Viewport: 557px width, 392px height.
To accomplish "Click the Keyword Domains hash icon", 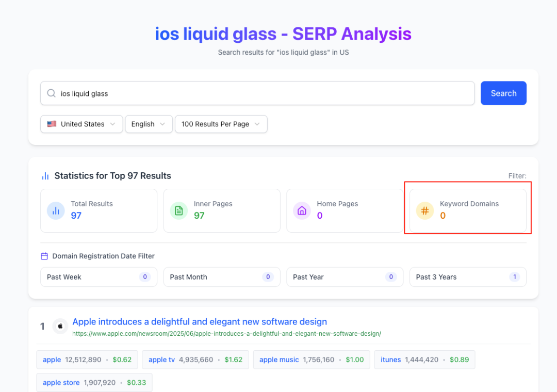I will [x=425, y=211].
